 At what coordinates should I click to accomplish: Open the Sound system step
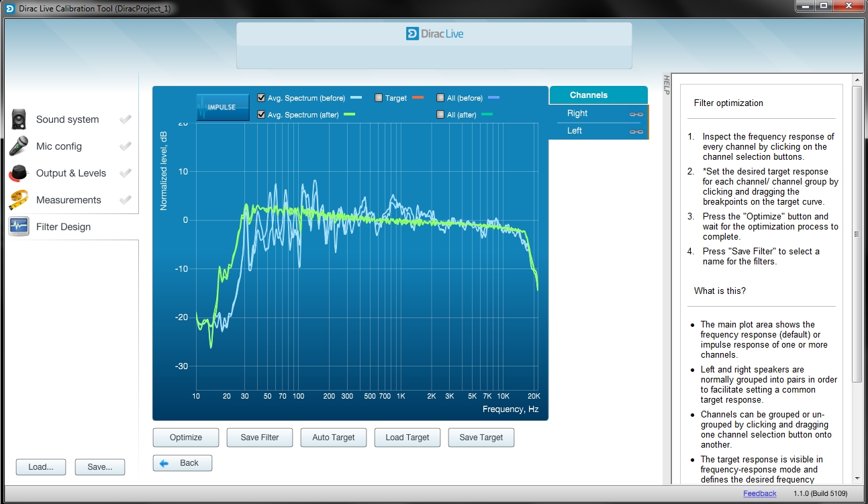(x=70, y=119)
